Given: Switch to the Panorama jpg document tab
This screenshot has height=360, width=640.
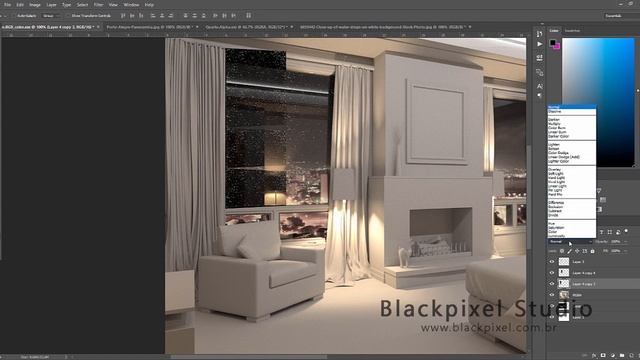Looking at the screenshot, I should 152,27.
